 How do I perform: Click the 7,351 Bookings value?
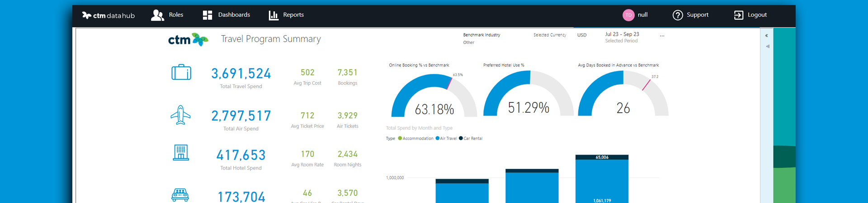click(347, 73)
